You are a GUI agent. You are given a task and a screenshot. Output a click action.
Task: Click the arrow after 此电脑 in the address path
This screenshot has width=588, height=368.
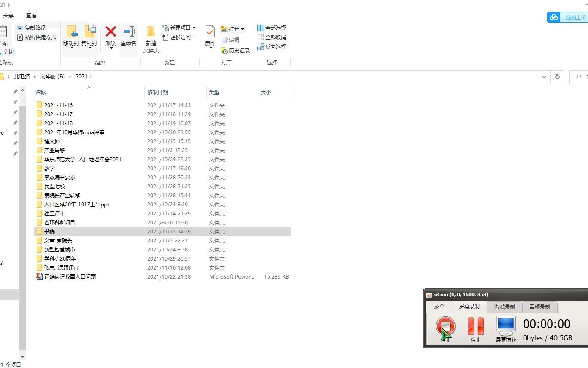[36, 77]
